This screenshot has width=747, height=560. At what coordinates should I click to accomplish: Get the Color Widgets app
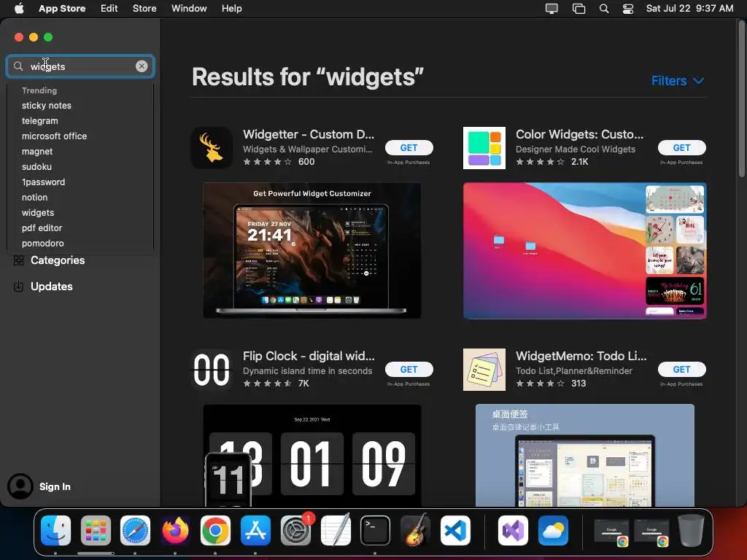pyautogui.click(x=682, y=147)
